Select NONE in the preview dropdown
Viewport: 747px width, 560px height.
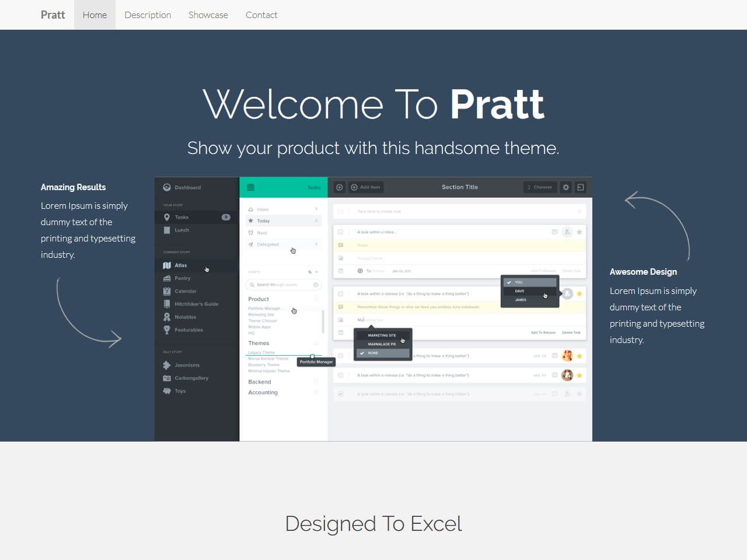coord(383,353)
